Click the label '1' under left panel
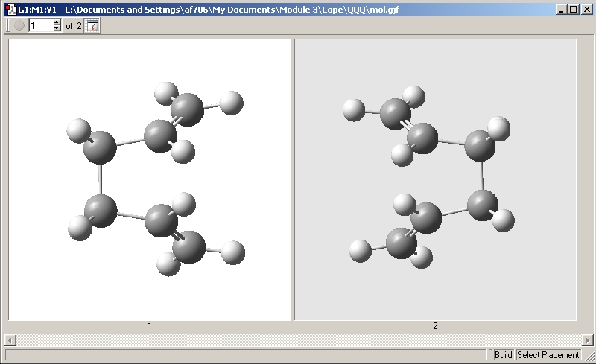596x364 pixels. pyautogui.click(x=150, y=326)
